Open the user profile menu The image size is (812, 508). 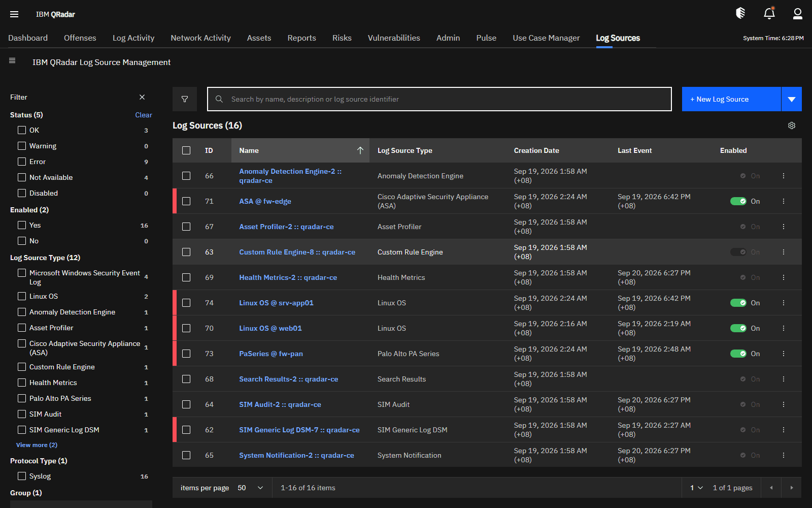click(x=798, y=14)
